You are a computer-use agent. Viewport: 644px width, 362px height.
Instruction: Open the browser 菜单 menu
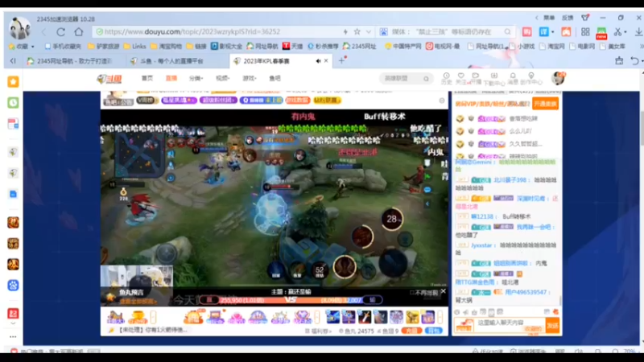(x=549, y=18)
